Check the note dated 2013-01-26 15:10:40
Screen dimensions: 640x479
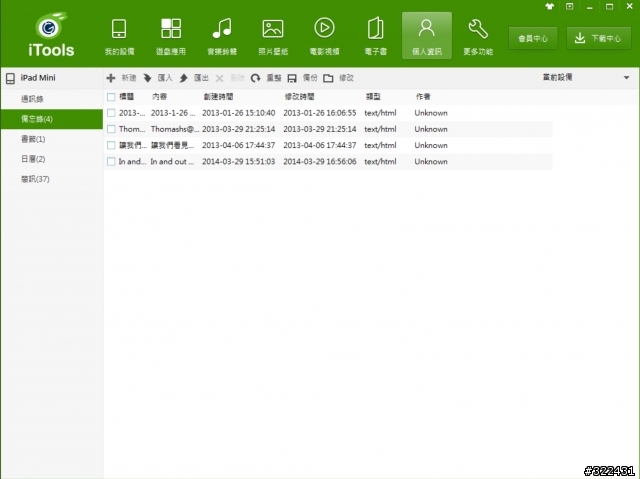(x=111, y=113)
